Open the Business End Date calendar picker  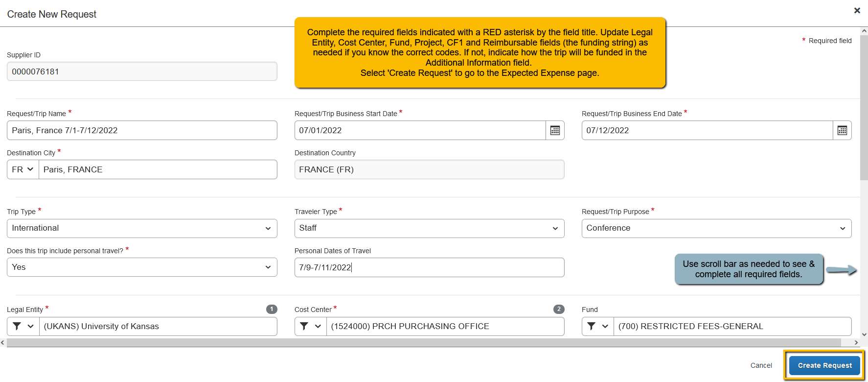point(842,130)
